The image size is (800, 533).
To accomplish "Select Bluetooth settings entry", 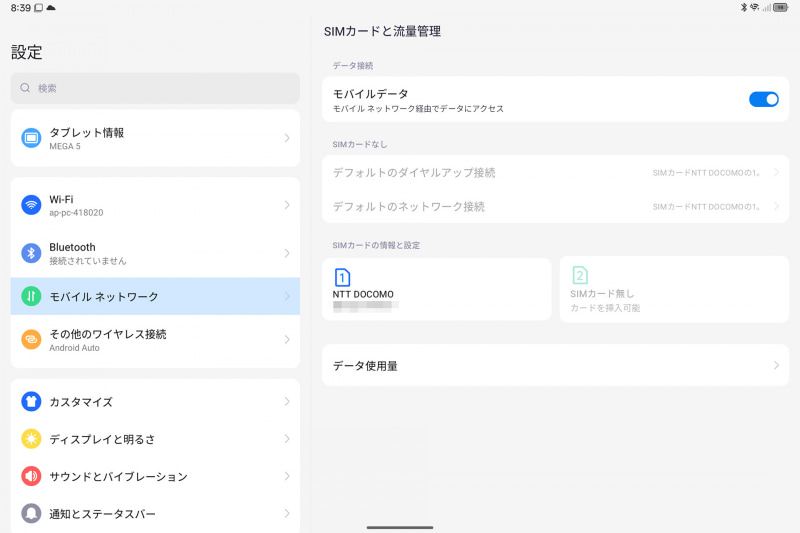I will 155,253.
